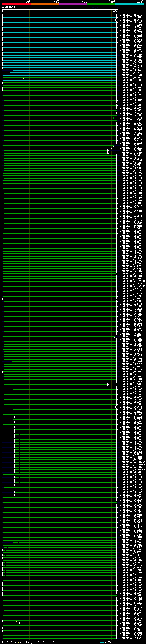Select label UniRef100_B0D0J1

point(131,145)
